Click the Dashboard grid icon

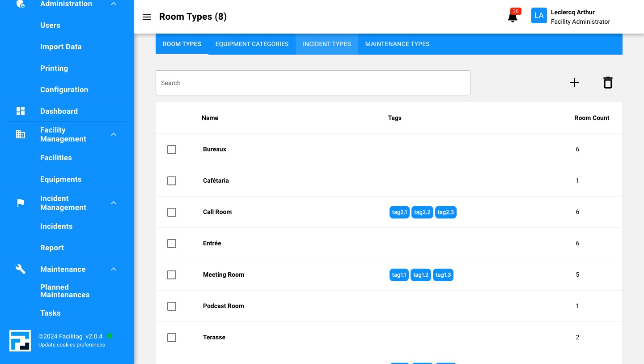[21, 111]
